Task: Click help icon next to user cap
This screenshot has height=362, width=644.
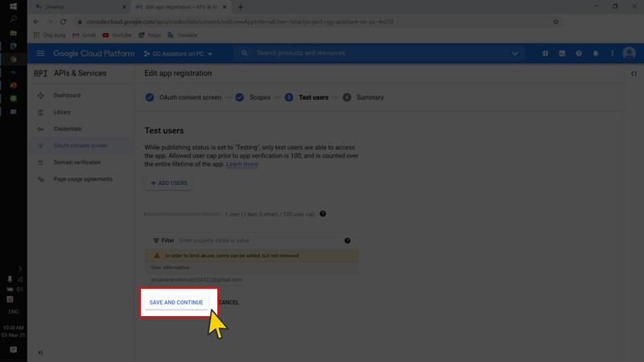Action: pyautogui.click(x=323, y=214)
